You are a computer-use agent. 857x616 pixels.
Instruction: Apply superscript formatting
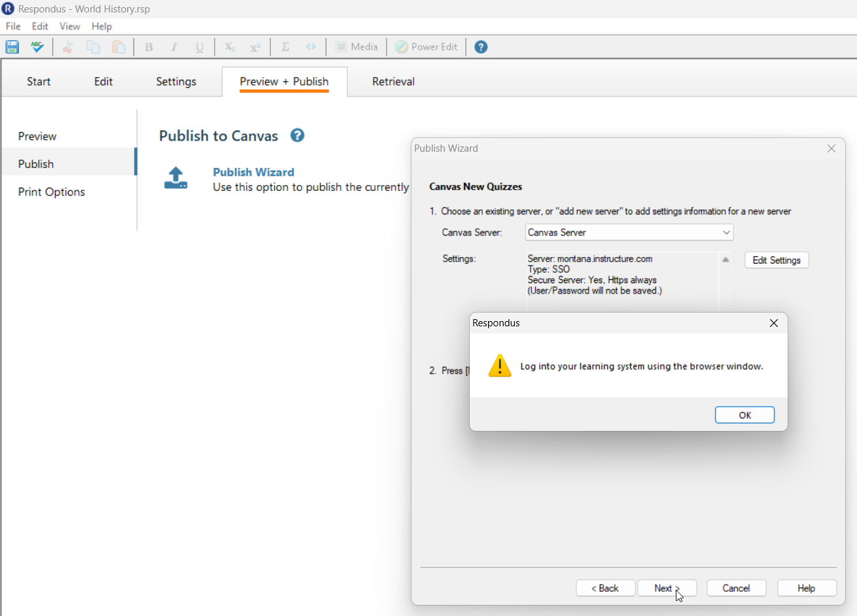point(254,46)
